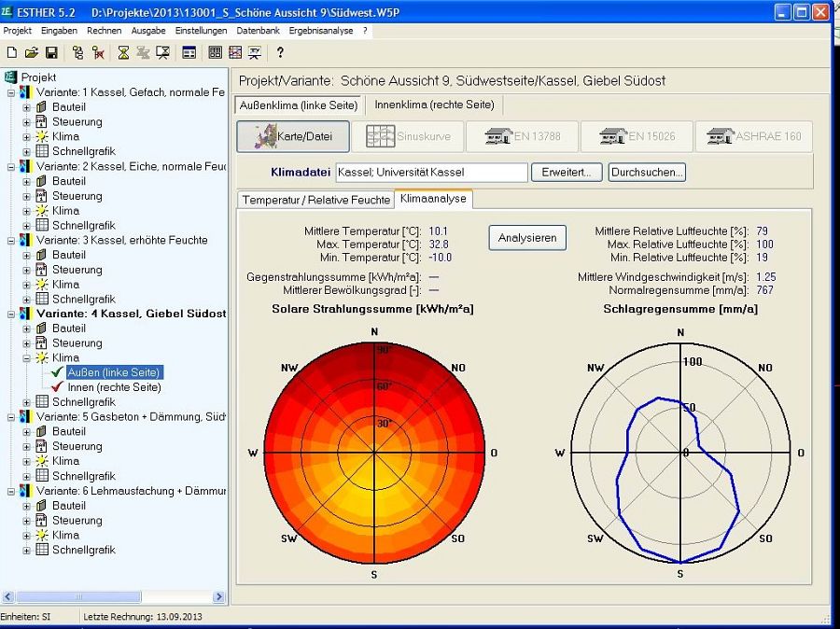Expand Steuerung under Variante 5 Gasbeton
Screen dimensions: 840x629
27,446
